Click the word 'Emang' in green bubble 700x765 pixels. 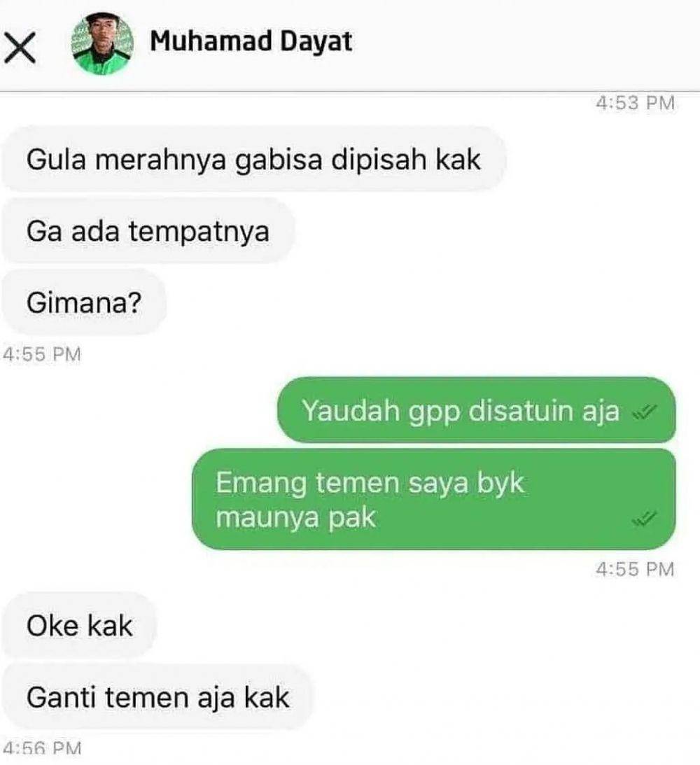261,484
